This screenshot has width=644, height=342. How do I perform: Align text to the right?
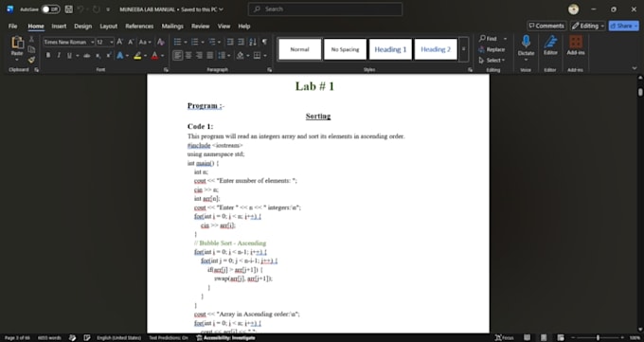(x=199, y=56)
